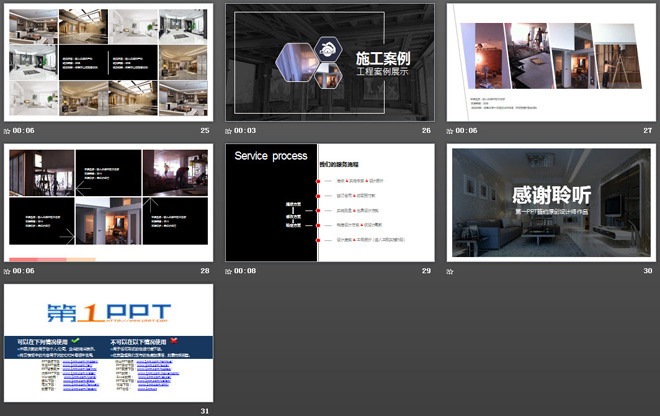
Task: Click the slide number 27 label
Action: point(647,131)
